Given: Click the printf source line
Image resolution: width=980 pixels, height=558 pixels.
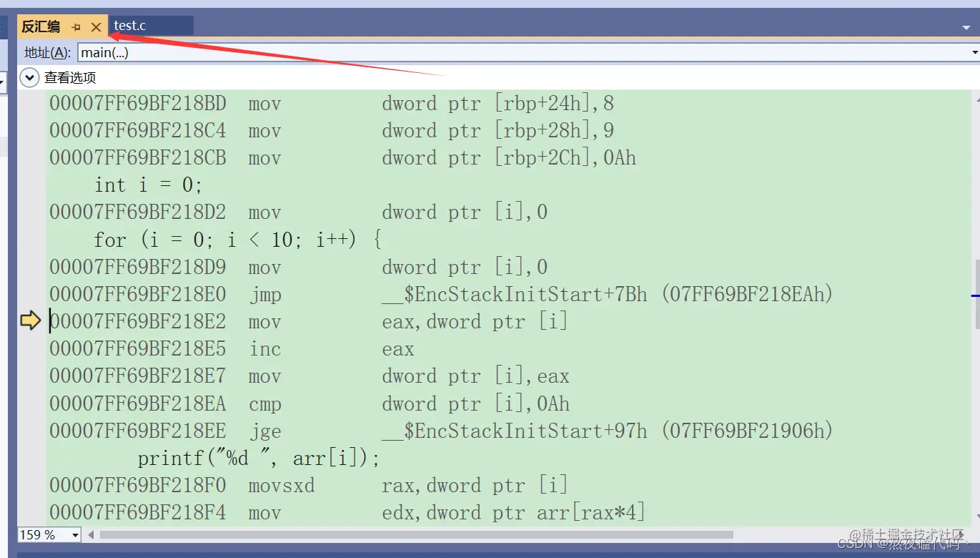Looking at the screenshot, I should coord(259,458).
